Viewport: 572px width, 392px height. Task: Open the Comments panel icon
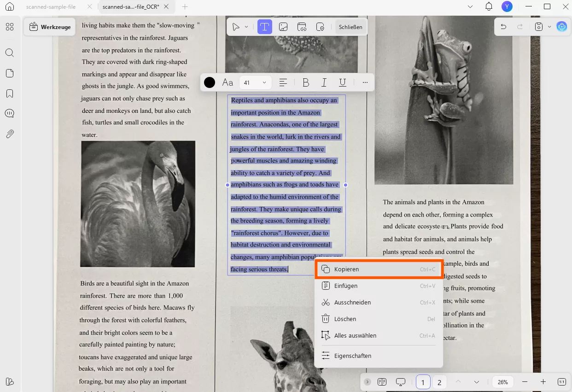[x=10, y=114]
